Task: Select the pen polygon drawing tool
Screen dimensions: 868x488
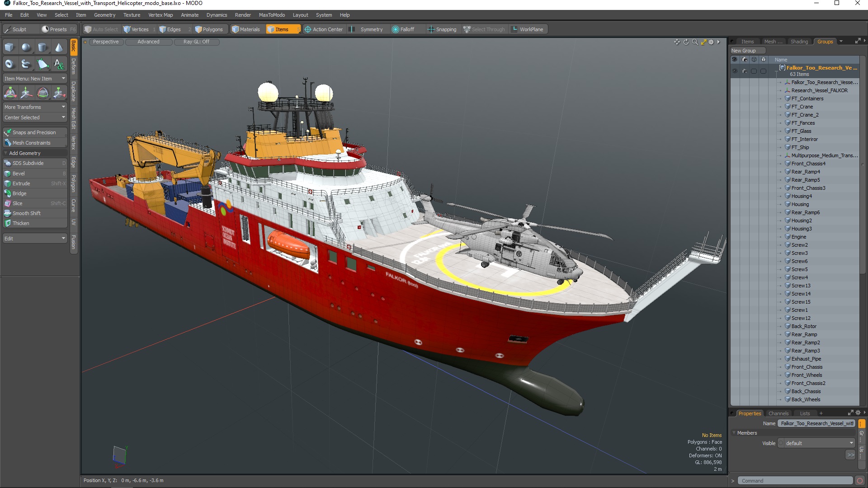Action: (42, 64)
